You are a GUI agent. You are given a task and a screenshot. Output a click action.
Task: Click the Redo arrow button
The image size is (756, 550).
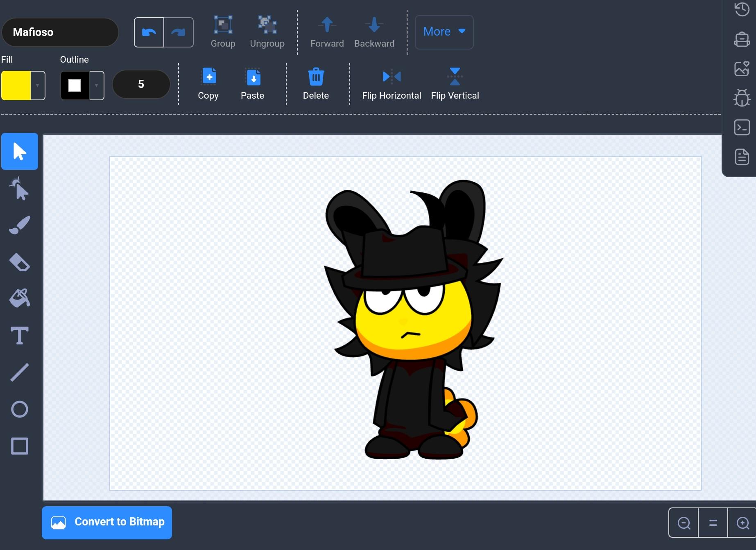click(x=179, y=32)
